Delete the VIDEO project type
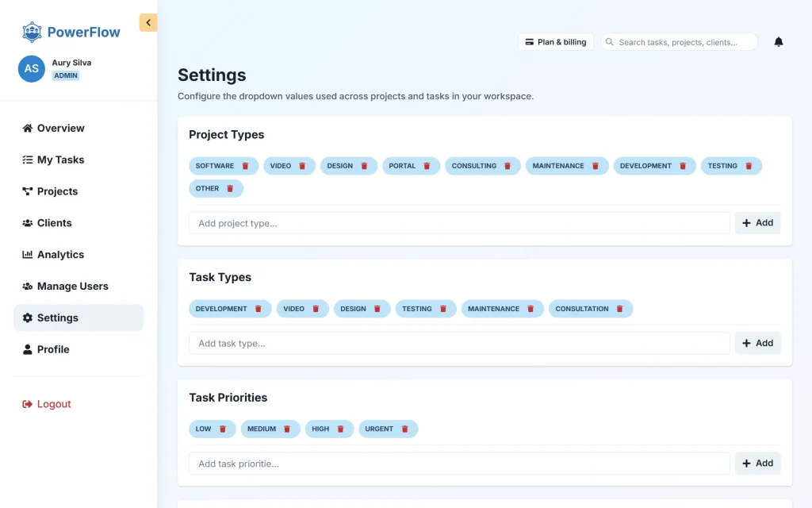Screen dimensions: 812x508 pyautogui.click(x=302, y=166)
